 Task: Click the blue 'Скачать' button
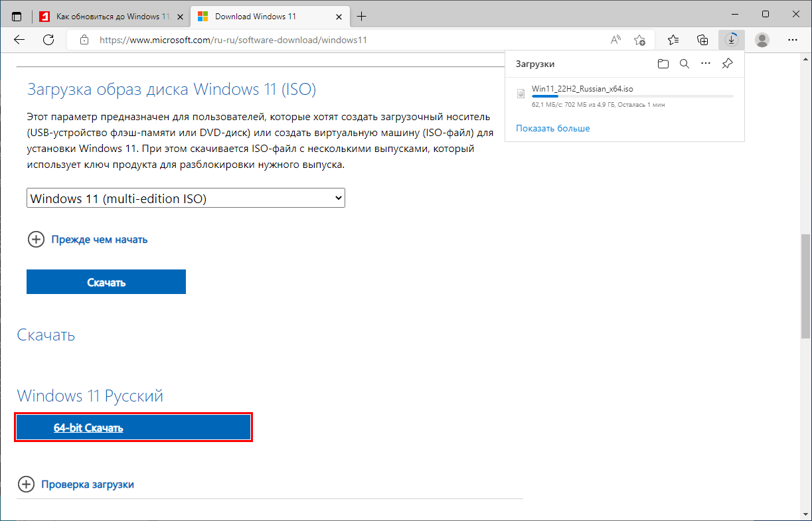click(106, 282)
